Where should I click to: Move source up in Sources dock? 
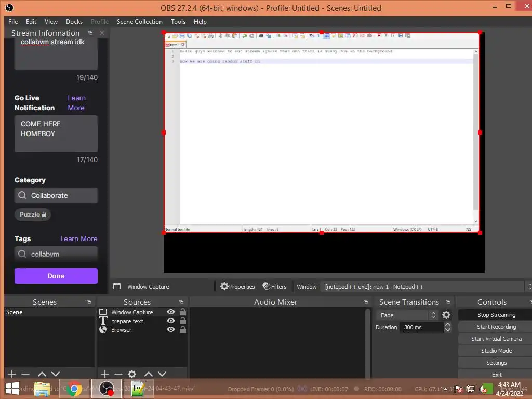149,374
